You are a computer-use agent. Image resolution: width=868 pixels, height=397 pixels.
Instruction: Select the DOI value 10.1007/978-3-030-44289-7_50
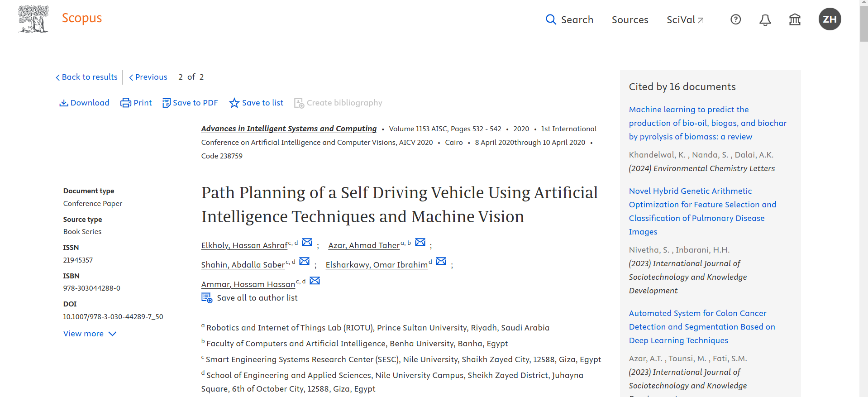(x=113, y=317)
